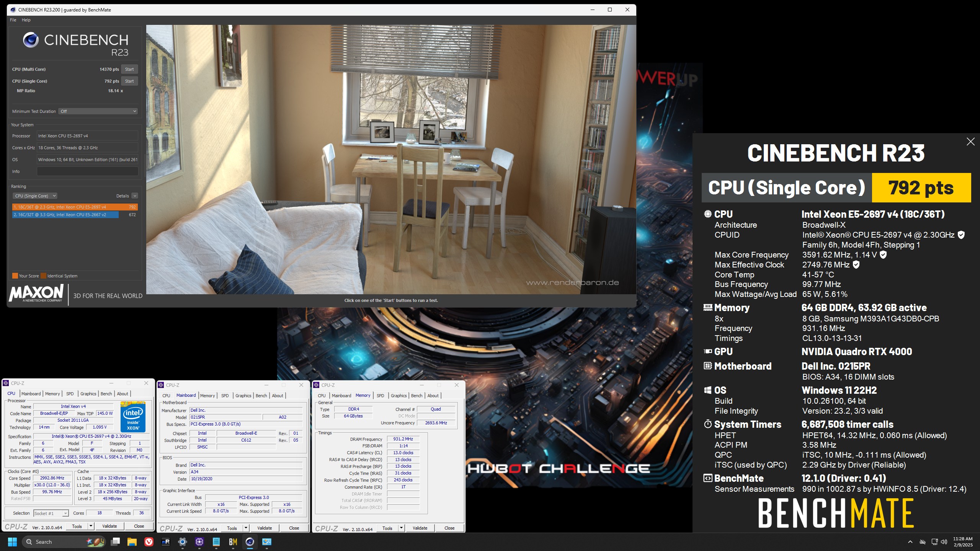The height and width of the screenshot is (551, 980).
Task: Select the E5-2667 v2 ranking row
Action: pyautogui.click(x=75, y=215)
